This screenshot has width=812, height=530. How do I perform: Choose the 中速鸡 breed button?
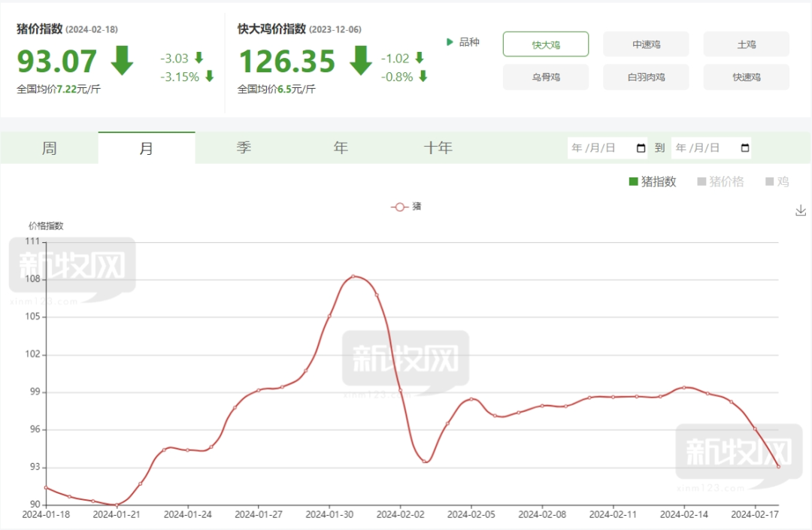click(646, 44)
